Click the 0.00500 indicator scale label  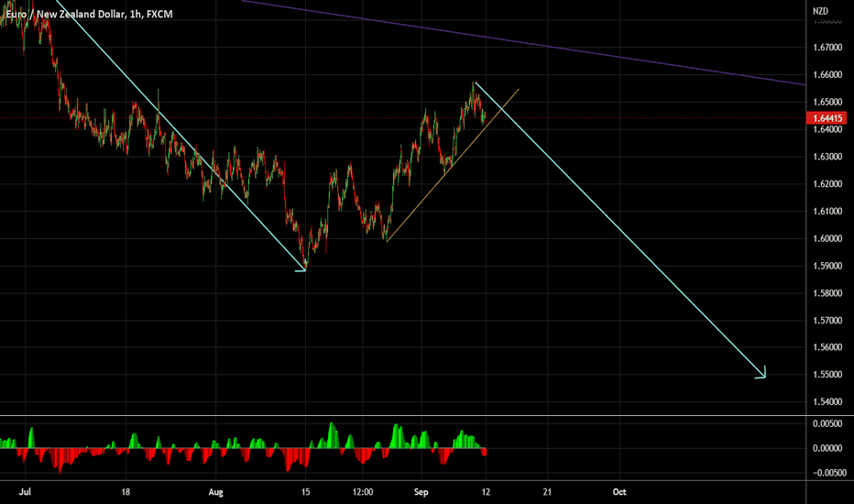(x=827, y=423)
